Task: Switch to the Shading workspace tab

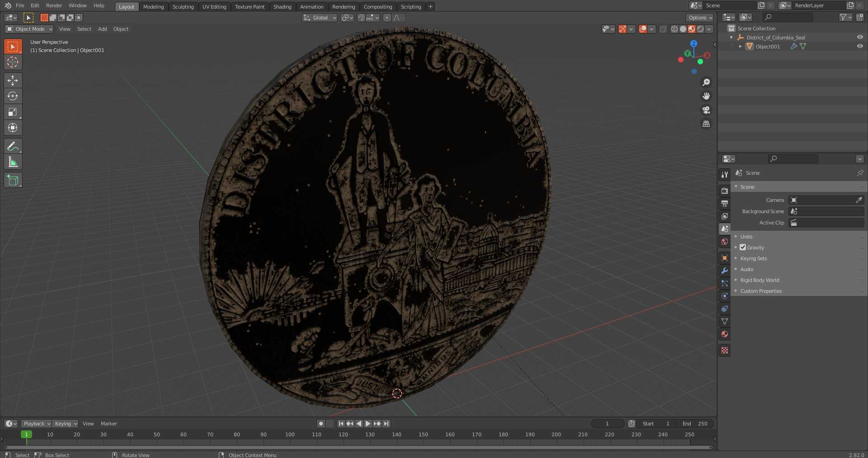Action: tap(282, 7)
